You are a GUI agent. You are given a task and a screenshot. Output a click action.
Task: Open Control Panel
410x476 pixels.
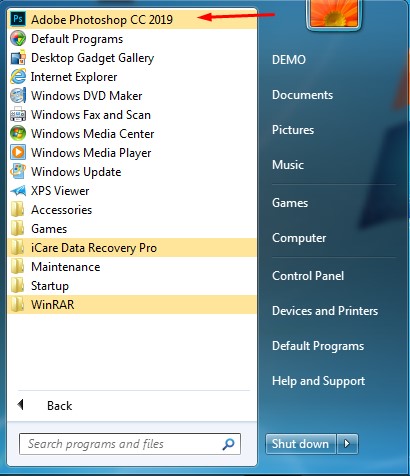pos(308,276)
